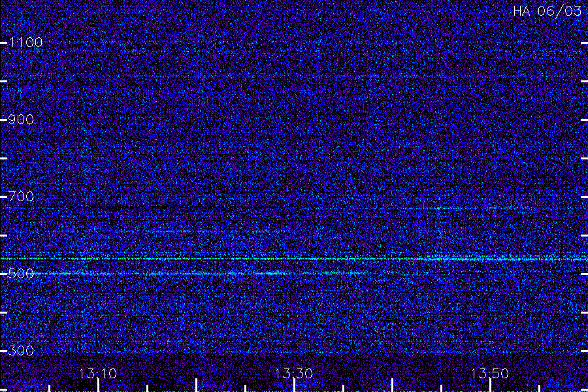Click the 13:50 time axis label
588x392 pixels.
pos(490,374)
